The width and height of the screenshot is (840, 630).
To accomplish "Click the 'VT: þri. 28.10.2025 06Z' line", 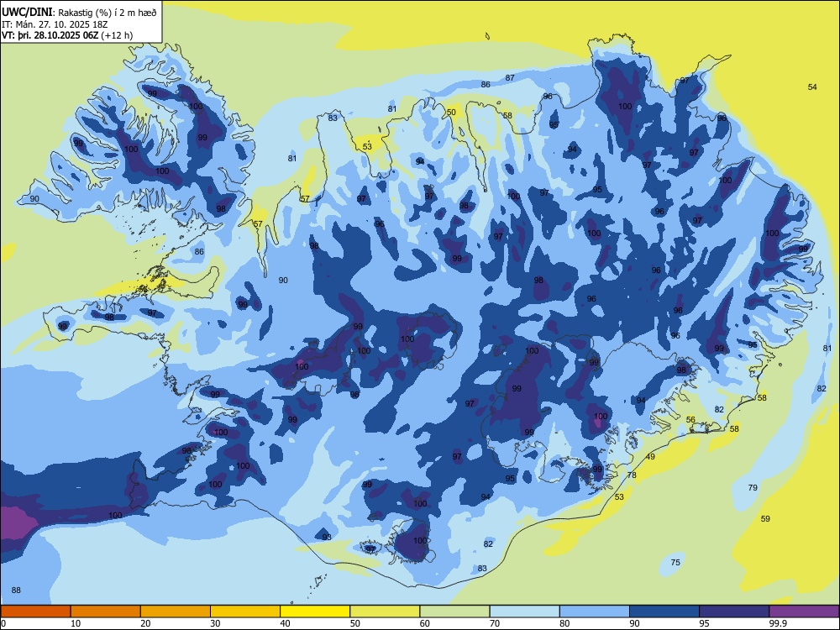I will point(50,35).
